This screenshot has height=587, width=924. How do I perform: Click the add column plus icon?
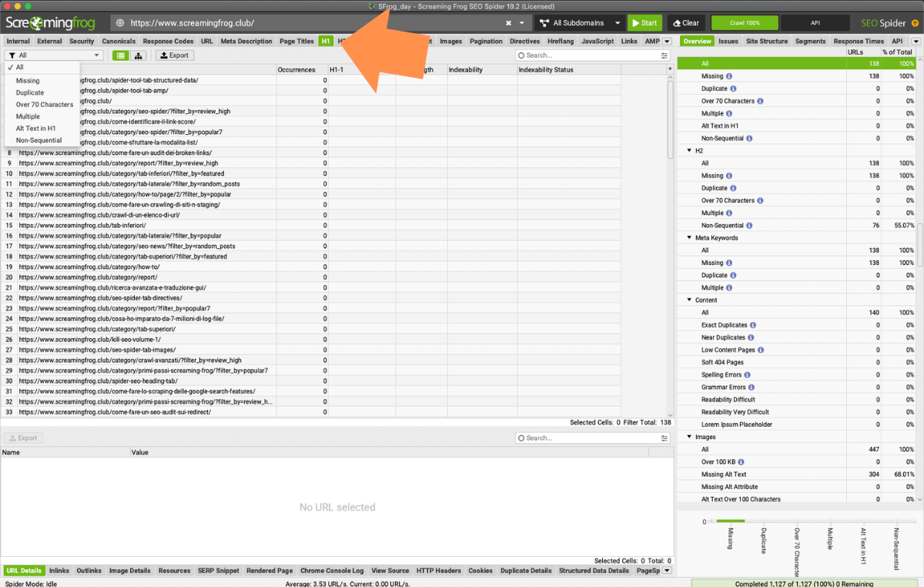(669, 69)
